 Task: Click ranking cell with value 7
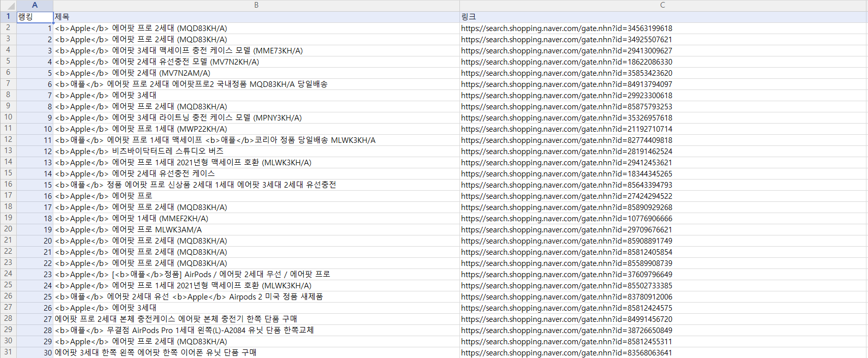[35, 95]
